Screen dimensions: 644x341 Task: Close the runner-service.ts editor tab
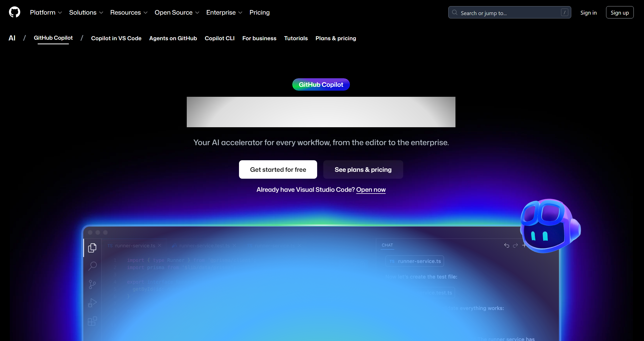click(x=160, y=246)
